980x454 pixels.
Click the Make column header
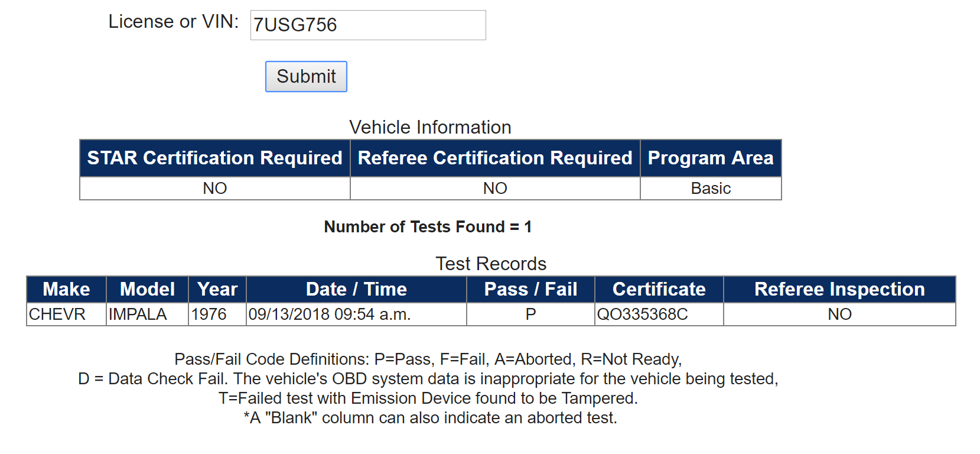tap(66, 289)
